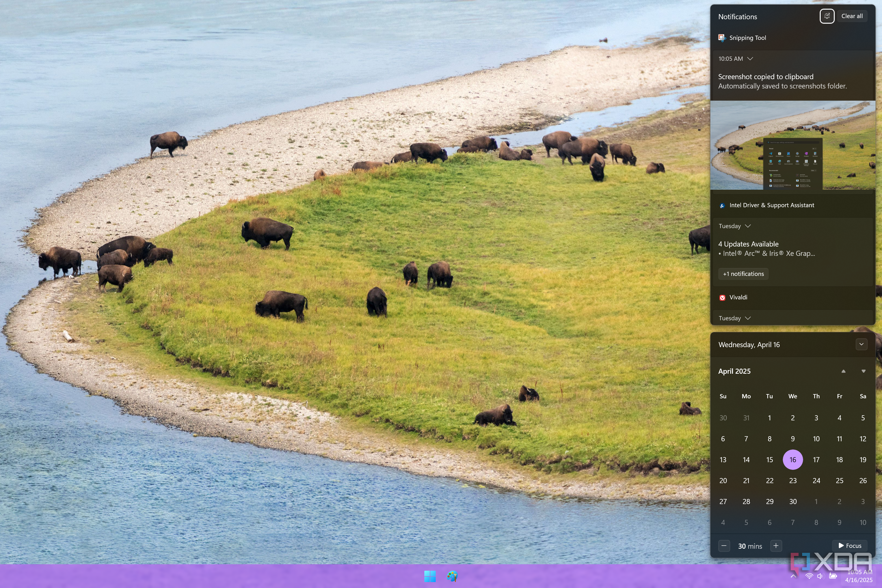Open the screenshot thumbnail preview
The height and width of the screenshot is (588, 882).
click(x=792, y=145)
